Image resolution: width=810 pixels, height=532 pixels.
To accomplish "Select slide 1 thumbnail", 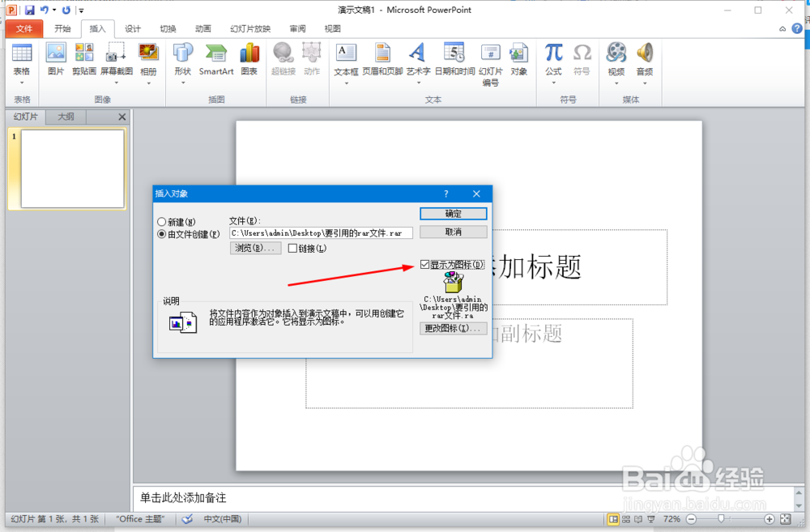I will [72, 169].
